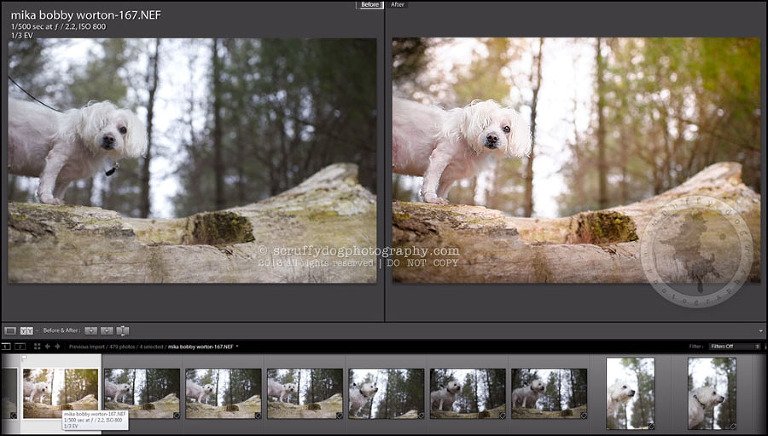Open Grid view from filmstrip header

37,346
